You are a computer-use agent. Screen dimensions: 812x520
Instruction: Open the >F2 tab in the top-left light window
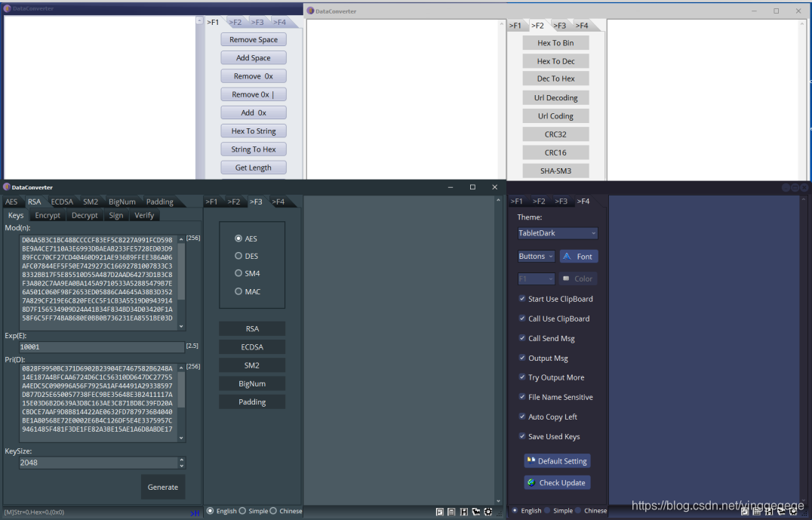coord(235,23)
